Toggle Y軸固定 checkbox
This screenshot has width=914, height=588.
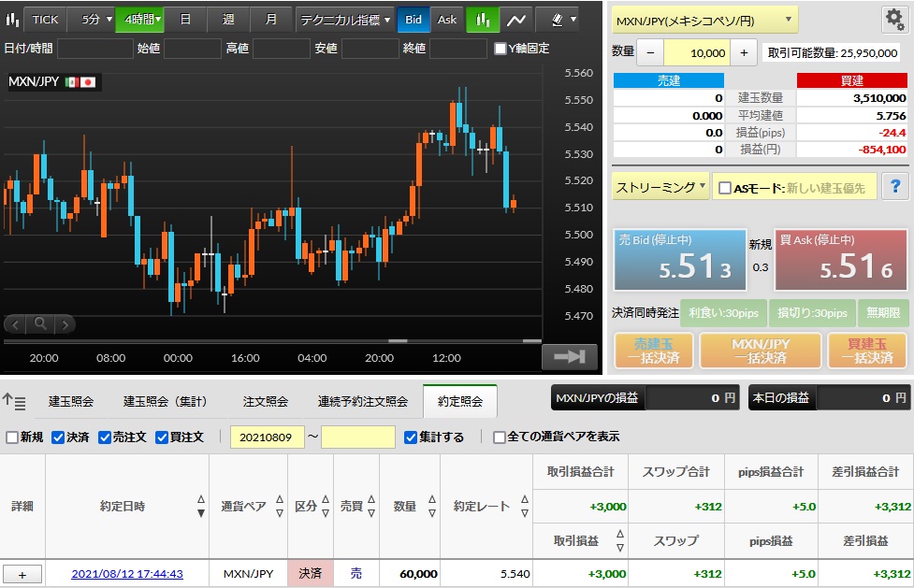click(x=500, y=49)
